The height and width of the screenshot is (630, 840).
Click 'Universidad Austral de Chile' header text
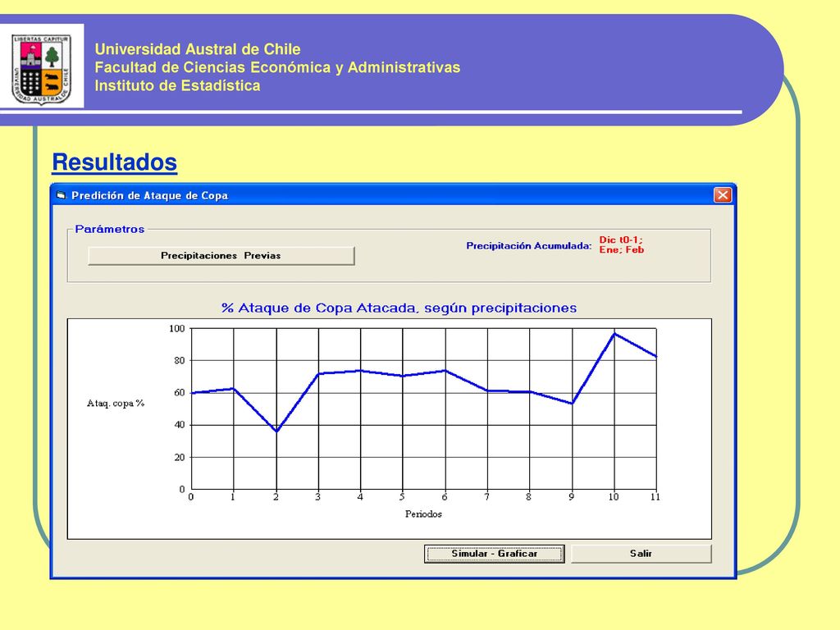click(x=198, y=49)
